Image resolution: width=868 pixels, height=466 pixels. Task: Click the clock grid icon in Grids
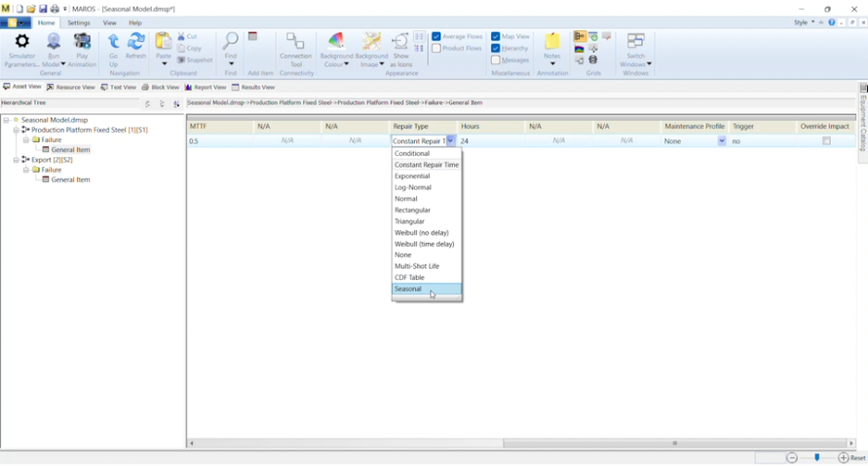point(593,37)
